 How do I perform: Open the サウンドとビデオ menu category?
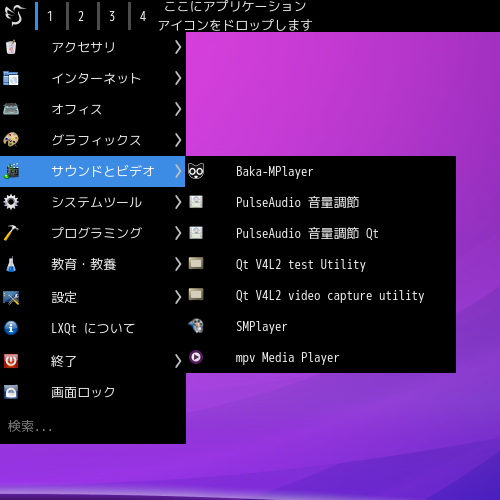pos(92,171)
